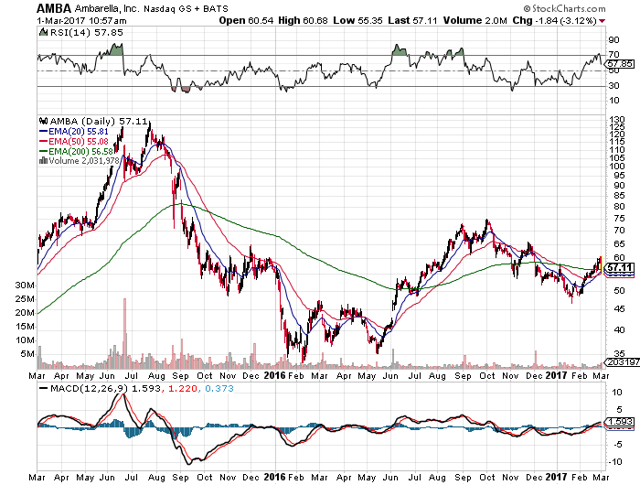Click the tallest red volume spike bar

[x=124, y=334]
